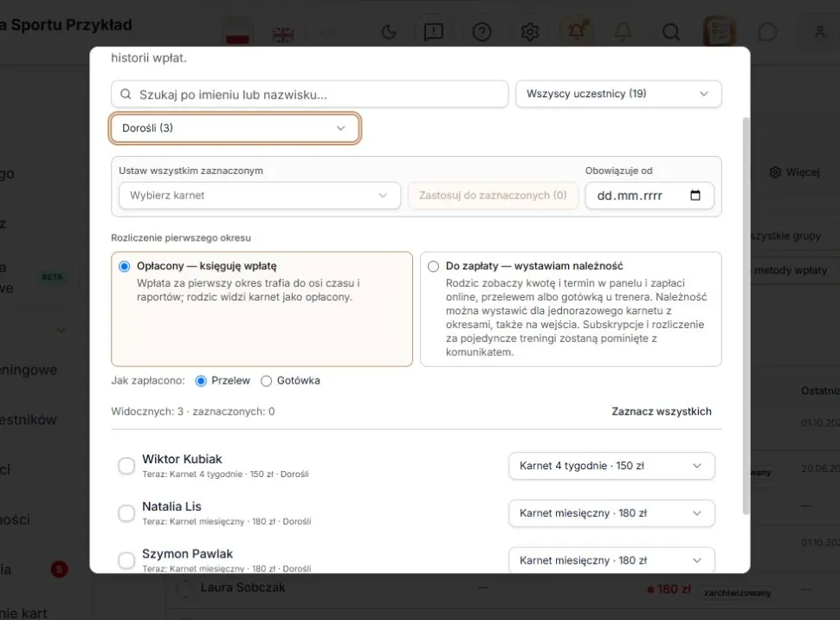Click Zastosuj do zaznaczonych button
Image resolution: width=840 pixels, height=620 pixels.
tap(493, 196)
